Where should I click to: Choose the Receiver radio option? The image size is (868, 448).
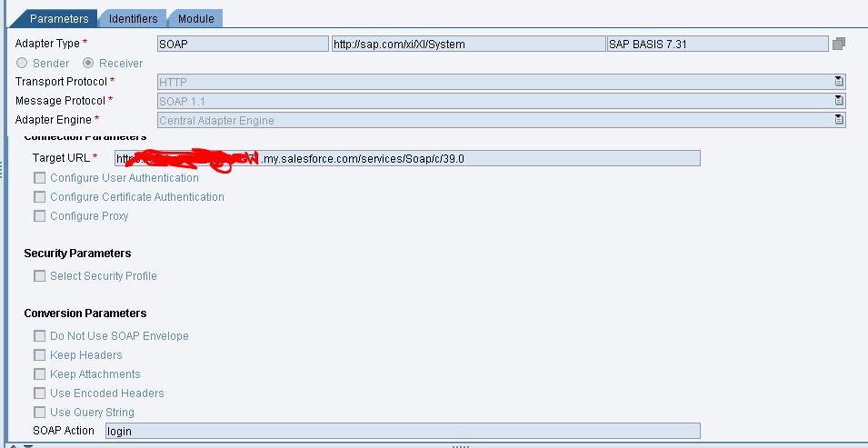point(88,64)
